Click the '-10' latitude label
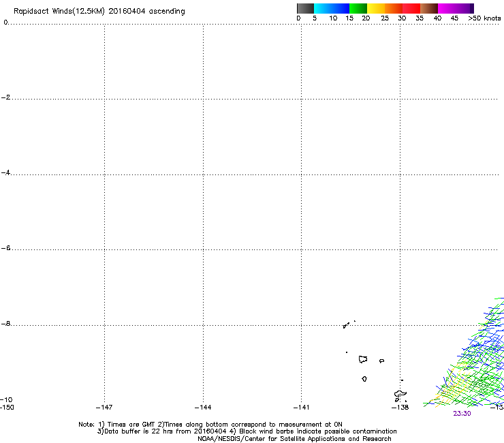504x443 pixels. (6, 399)
